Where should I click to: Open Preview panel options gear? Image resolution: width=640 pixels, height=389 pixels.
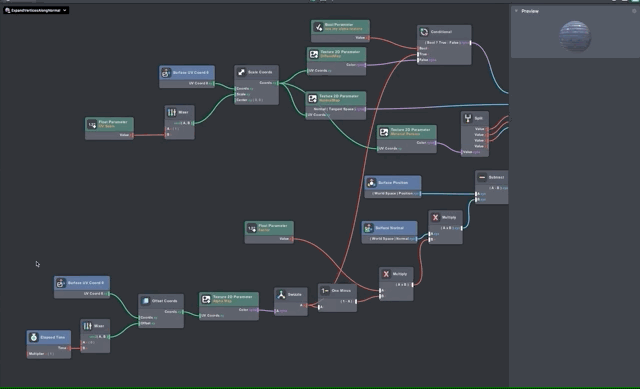[x=634, y=11]
